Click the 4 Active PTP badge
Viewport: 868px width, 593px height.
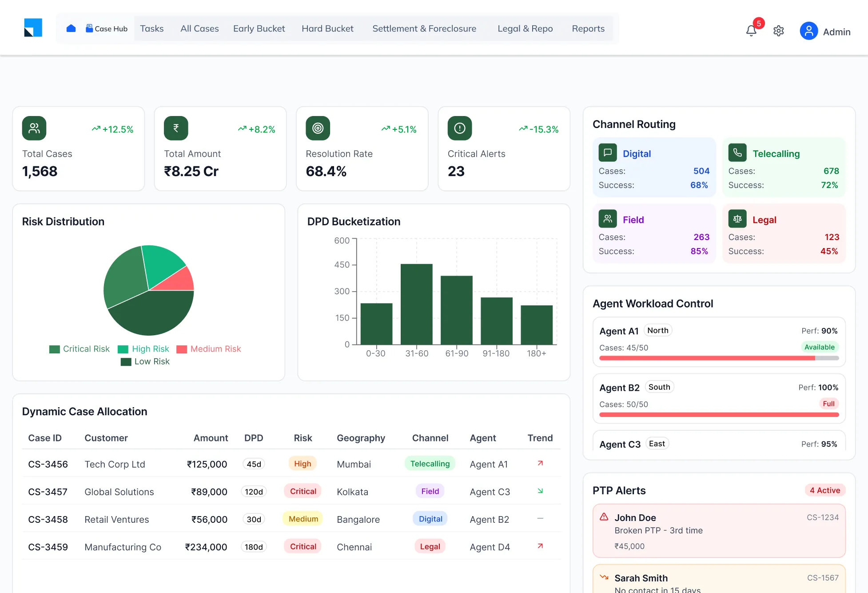(x=825, y=490)
